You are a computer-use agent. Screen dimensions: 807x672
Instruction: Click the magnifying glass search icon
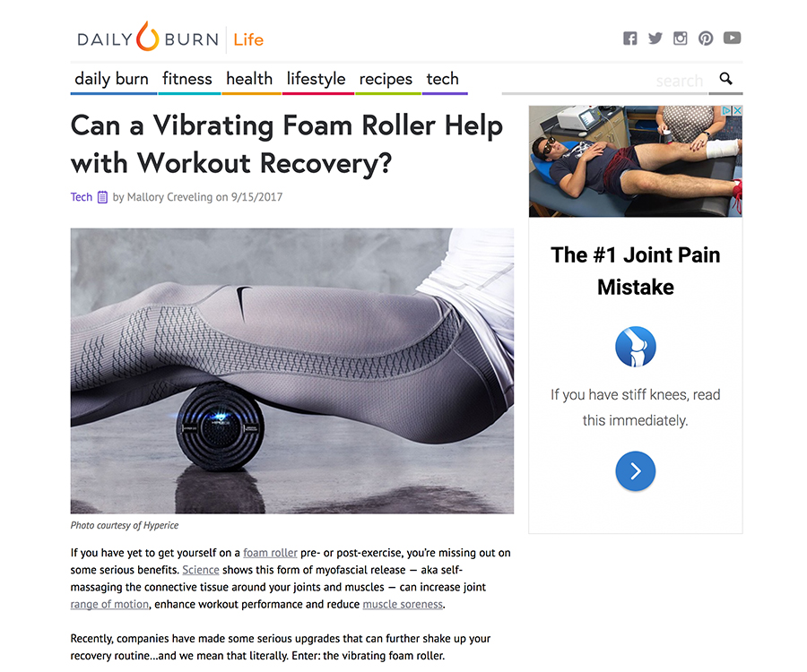click(725, 79)
